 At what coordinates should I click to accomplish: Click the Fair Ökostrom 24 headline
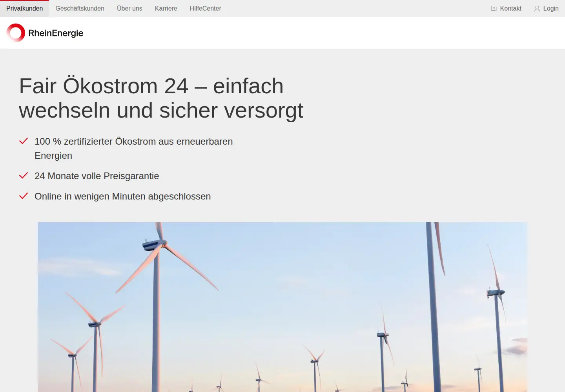point(161,98)
